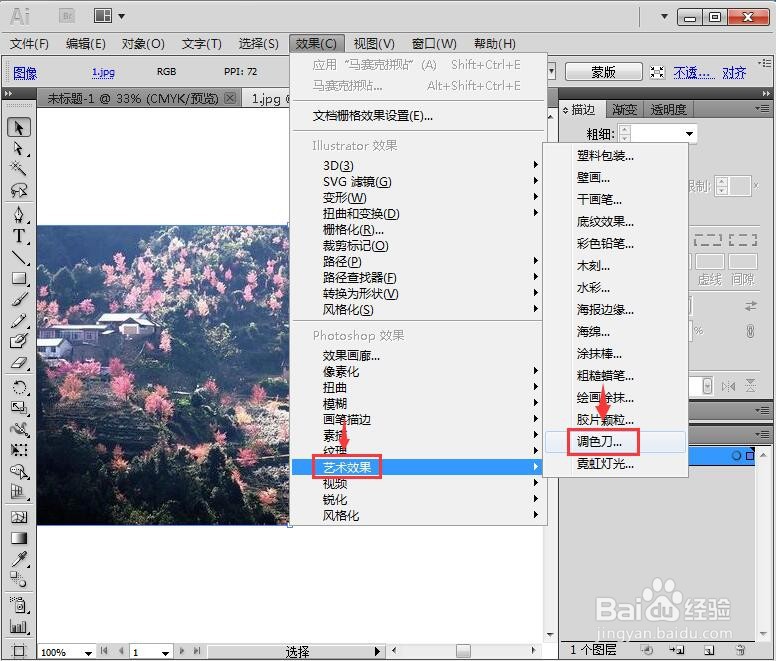
Task: Select the Selection (black arrow) tool
Action: click(19, 128)
